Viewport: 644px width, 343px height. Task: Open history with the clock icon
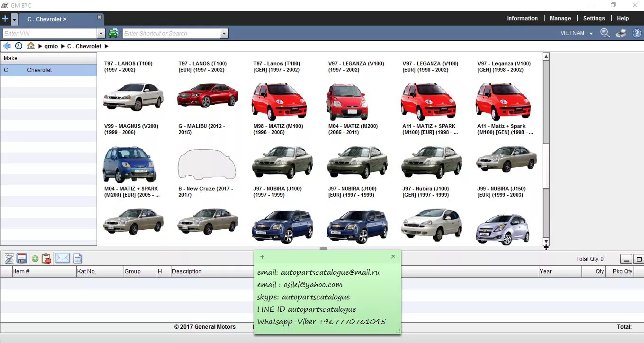point(18,46)
